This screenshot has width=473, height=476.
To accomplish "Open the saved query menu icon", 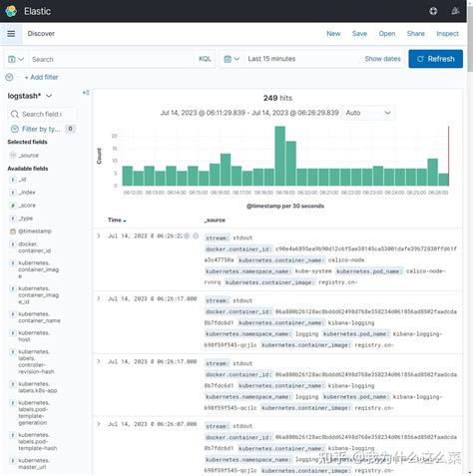I will 16,59.
